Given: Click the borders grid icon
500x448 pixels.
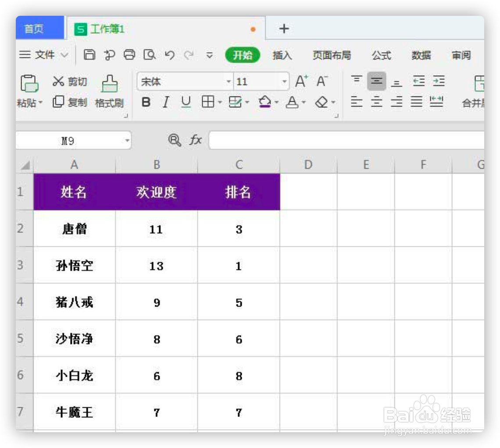Looking at the screenshot, I should (208, 102).
